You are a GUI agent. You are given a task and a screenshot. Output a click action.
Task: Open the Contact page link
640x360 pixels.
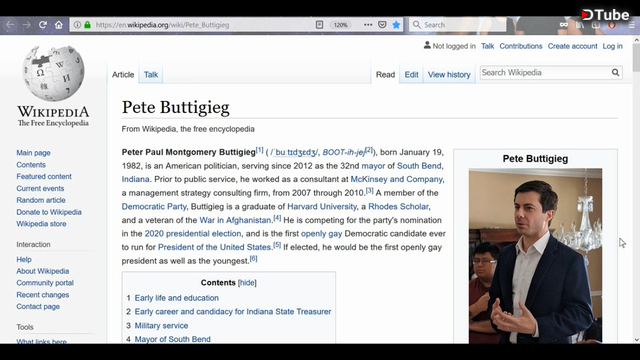(x=38, y=307)
